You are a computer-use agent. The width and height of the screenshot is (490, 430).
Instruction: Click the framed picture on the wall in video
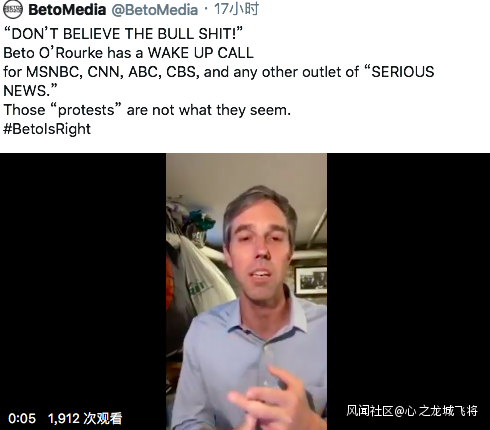[311, 281]
